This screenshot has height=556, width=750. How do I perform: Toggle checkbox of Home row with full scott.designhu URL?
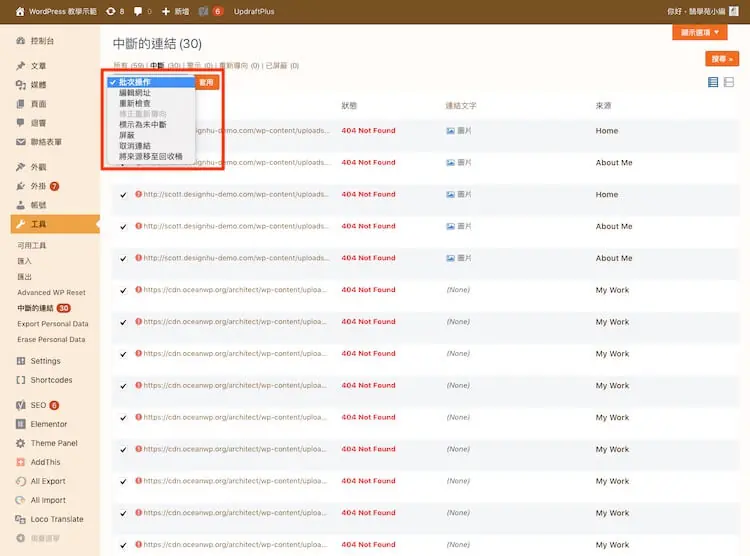click(x=123, y=195)
